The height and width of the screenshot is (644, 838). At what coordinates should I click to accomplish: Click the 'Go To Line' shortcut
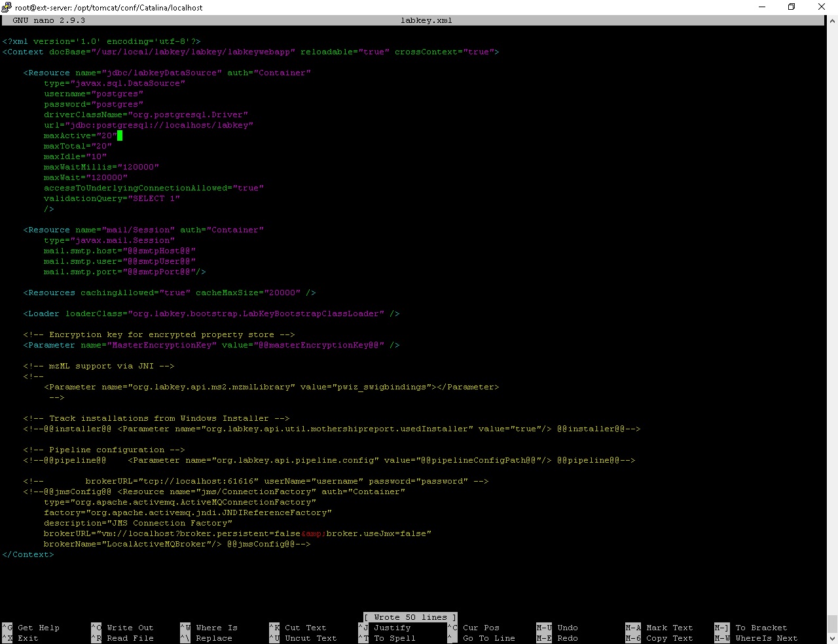pyautogui.click(x=489, y=638)
